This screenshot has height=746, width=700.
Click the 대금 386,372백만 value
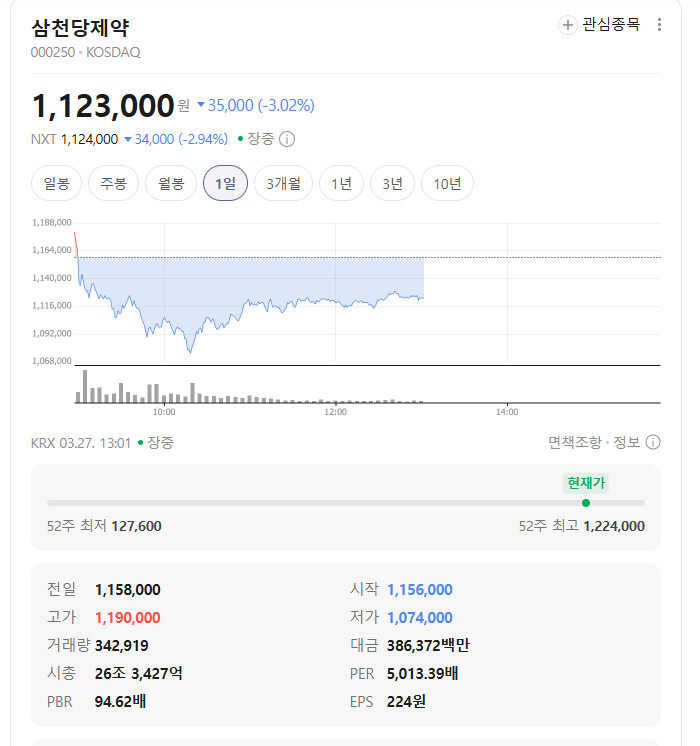coord(428,646)
